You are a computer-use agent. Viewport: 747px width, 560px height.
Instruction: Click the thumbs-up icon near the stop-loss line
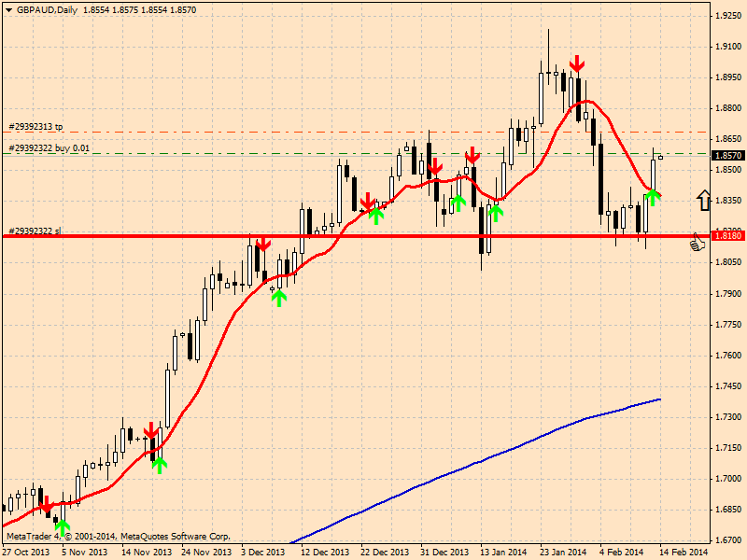click(x=698, y=243)
